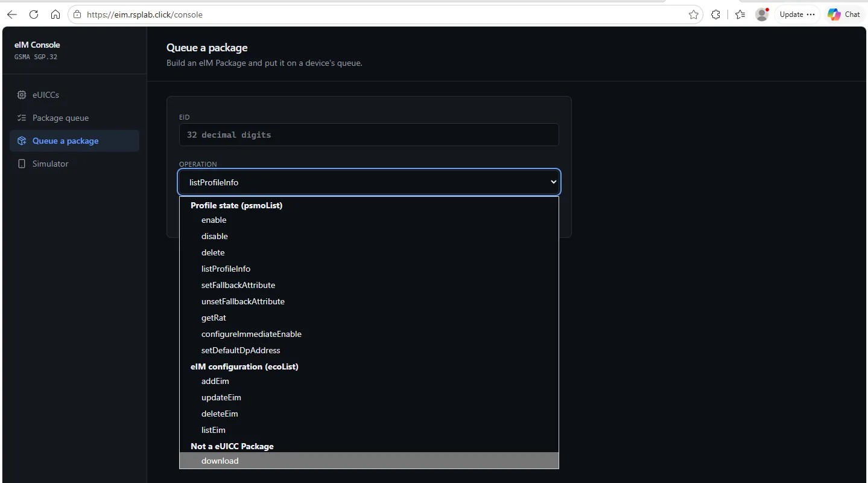Click the Package queue list icon
This screenshot has height=483, width=868.
tap(22, 118)
